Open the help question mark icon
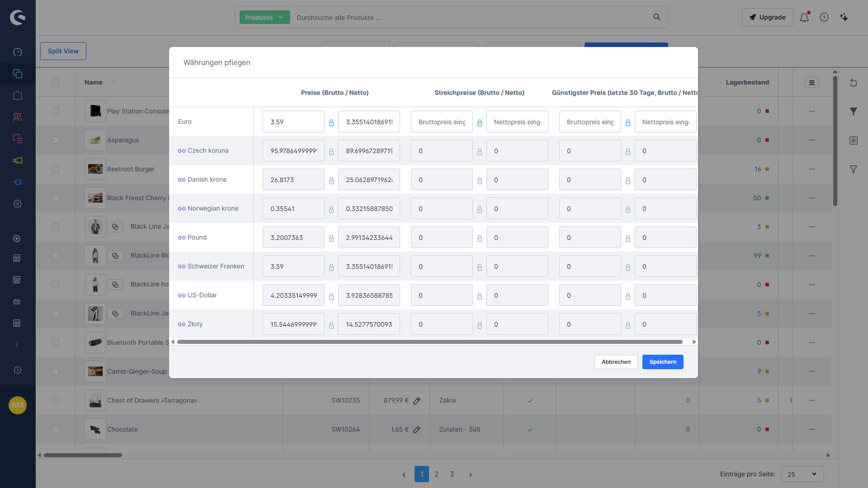This screenshot has width=868, height=488. tap(824, 17)
